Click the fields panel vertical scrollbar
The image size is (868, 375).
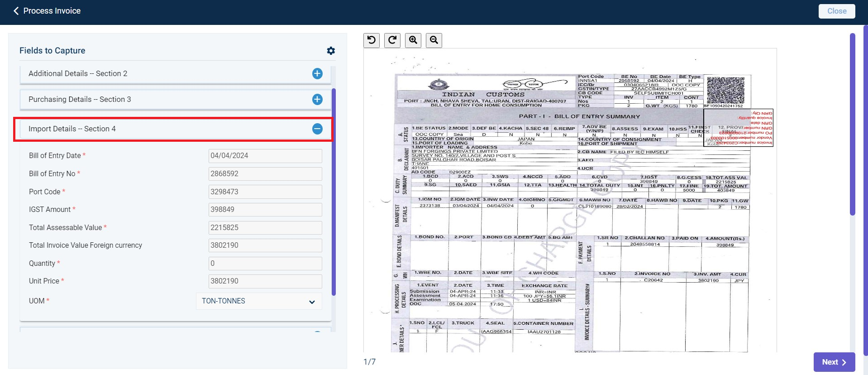coord(334,192)
